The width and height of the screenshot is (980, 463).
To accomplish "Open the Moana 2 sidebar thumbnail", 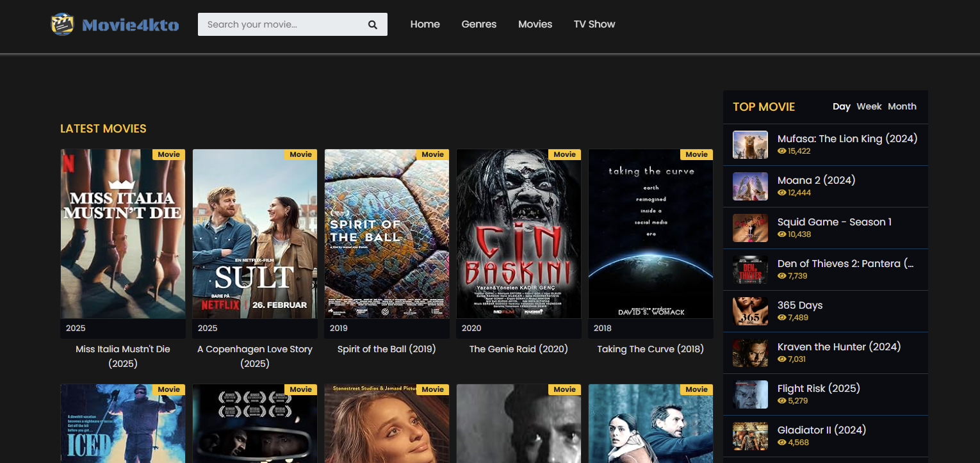I will [750, 186].
